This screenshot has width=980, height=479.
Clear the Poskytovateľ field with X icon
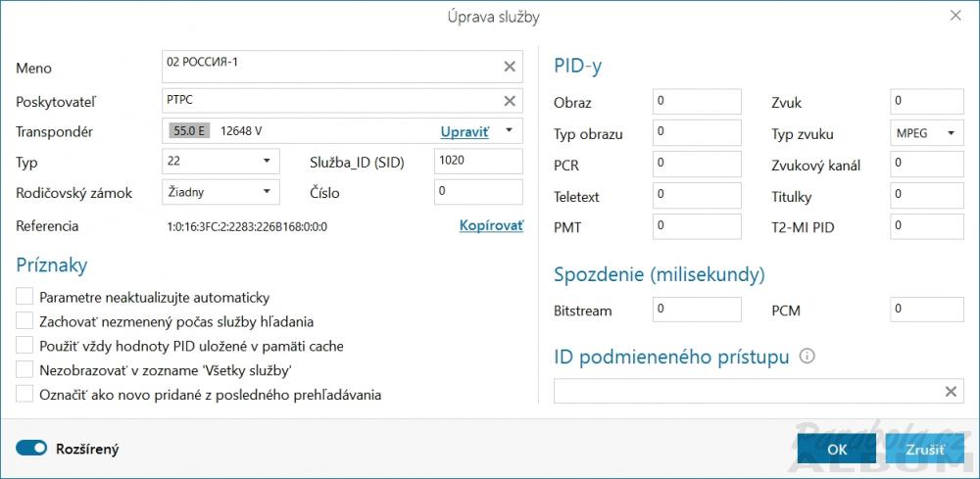coord(510,101)
